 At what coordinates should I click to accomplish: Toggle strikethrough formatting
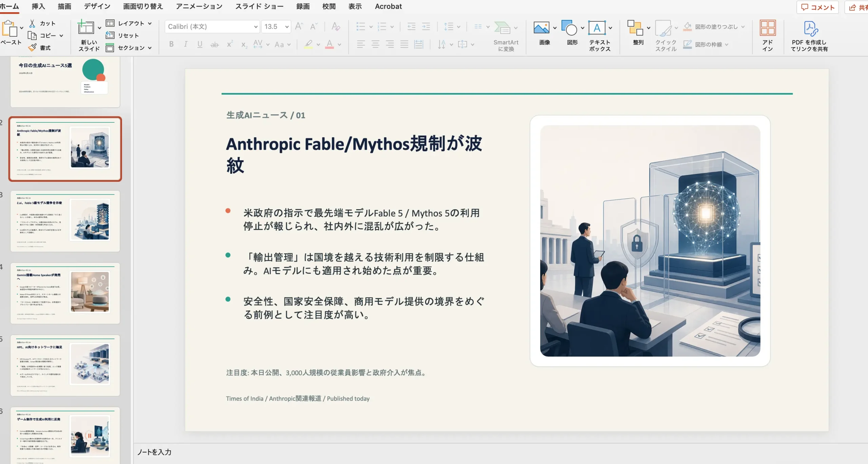click(214, 44)
